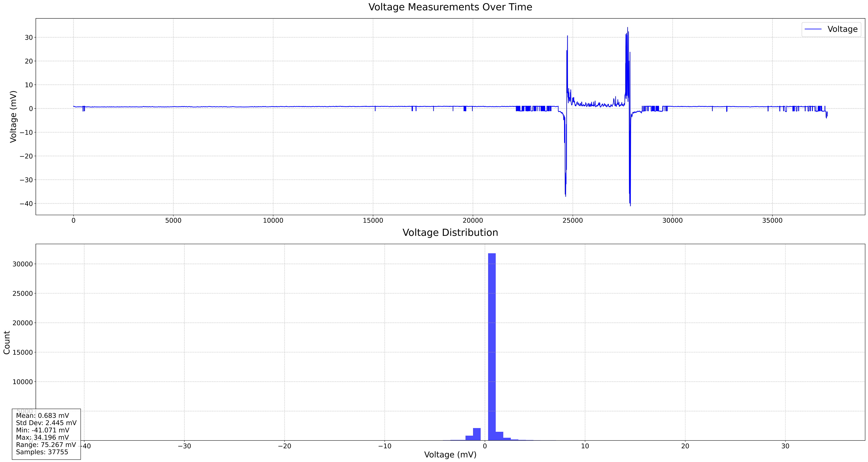This screenshot has height=462, width=868.
Task: Click the histogram count tick '25000'
Action: (x=22, y=294)
